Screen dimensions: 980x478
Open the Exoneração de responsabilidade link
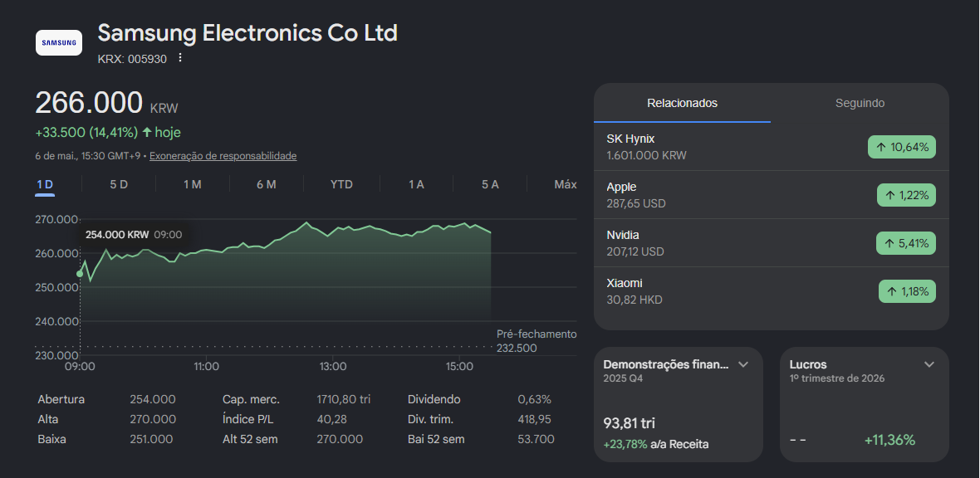223,155
